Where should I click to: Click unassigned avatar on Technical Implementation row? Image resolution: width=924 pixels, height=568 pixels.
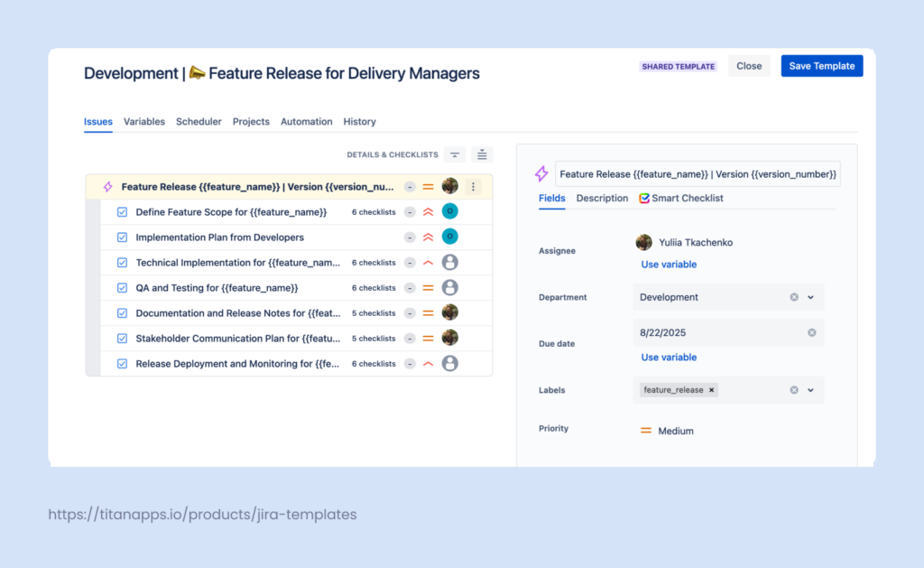450,262
